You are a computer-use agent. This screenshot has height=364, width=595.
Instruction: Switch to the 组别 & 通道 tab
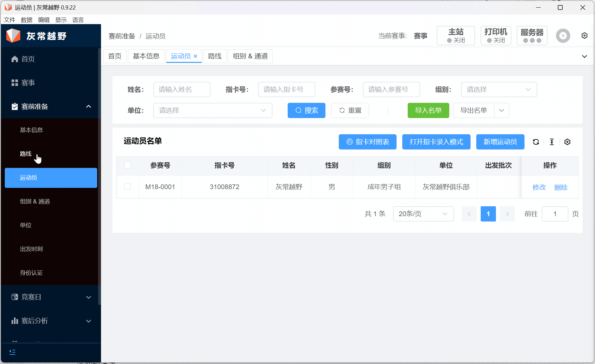click(250, 56)
